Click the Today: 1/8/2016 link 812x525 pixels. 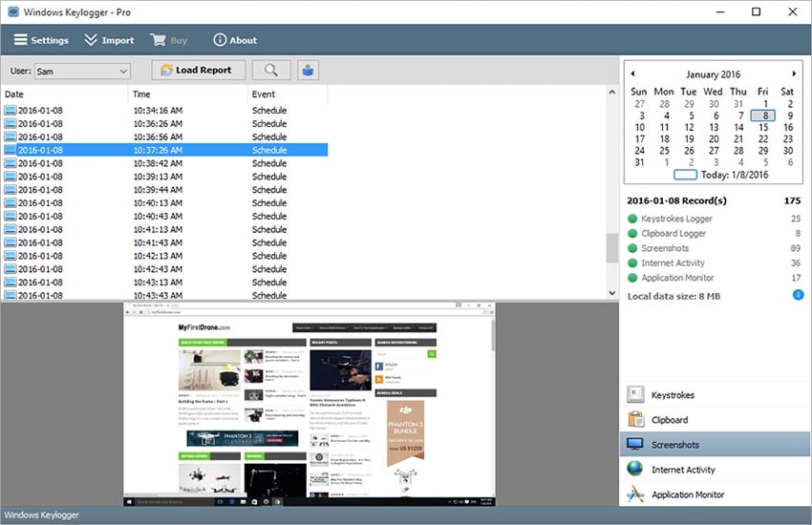(x=721, y=175)
